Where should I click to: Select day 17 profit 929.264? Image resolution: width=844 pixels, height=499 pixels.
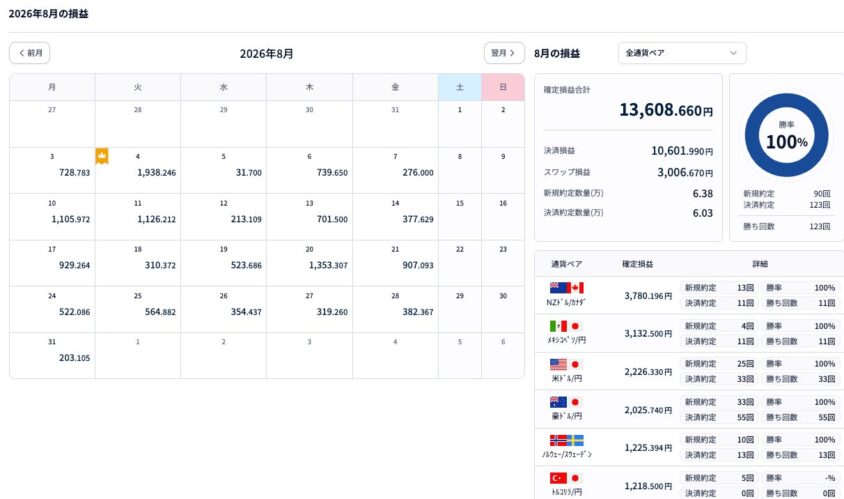point(74,265)
